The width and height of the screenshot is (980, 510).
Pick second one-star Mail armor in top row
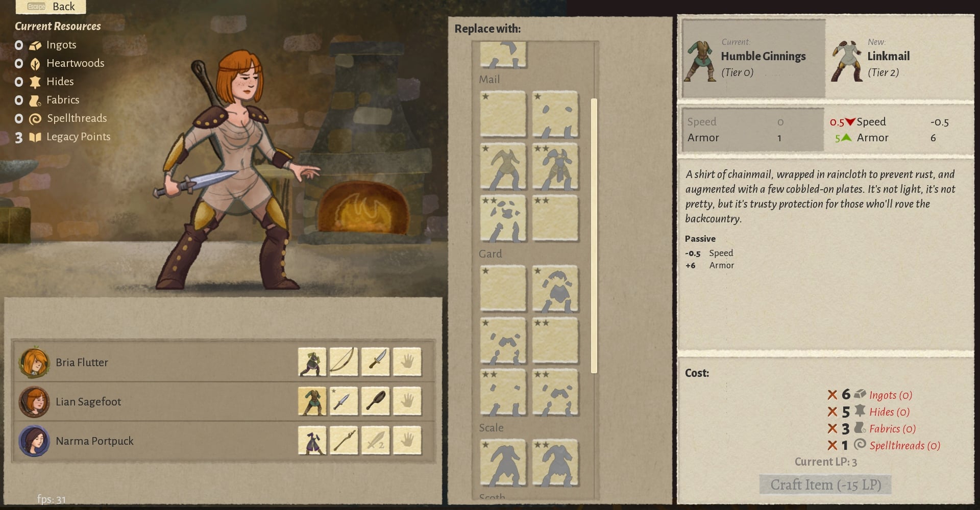click(x=555, y=114)
